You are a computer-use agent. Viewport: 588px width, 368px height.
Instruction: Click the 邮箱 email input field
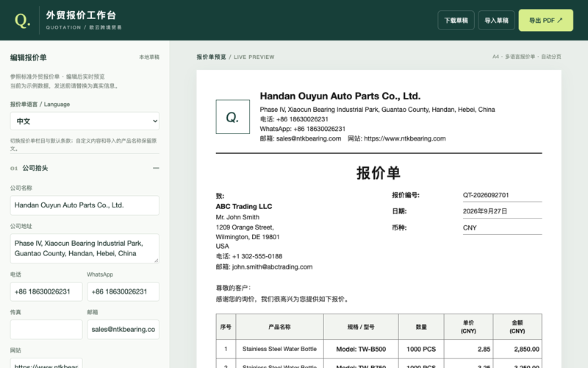[x=123, y=329]
